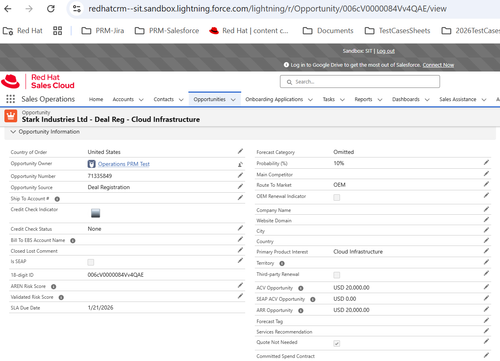Open the Contacts tab dropdown arrow
The width and height of the screenshot is (500, 361).
[181, 99]
